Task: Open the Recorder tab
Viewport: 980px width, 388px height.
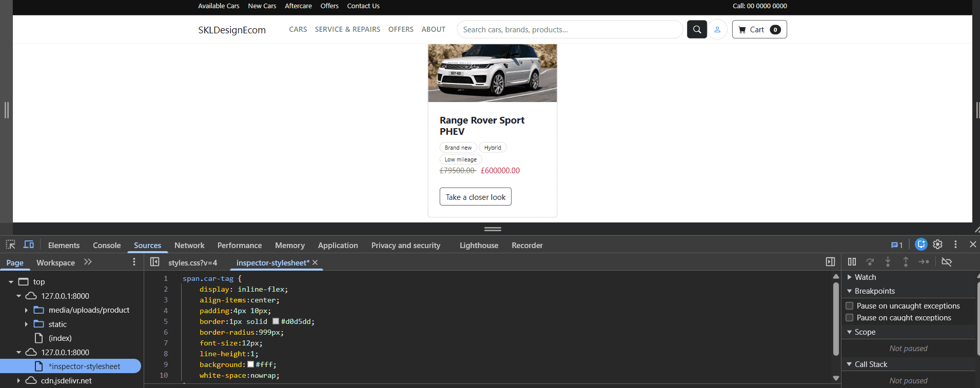Action: pyautogui.click(x=527, y=245)
